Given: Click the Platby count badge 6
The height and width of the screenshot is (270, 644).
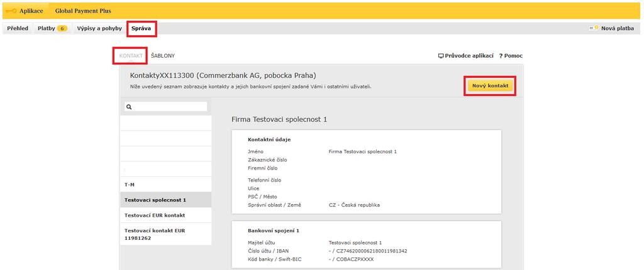Looking at the screenshot, I should pos(62,29).
